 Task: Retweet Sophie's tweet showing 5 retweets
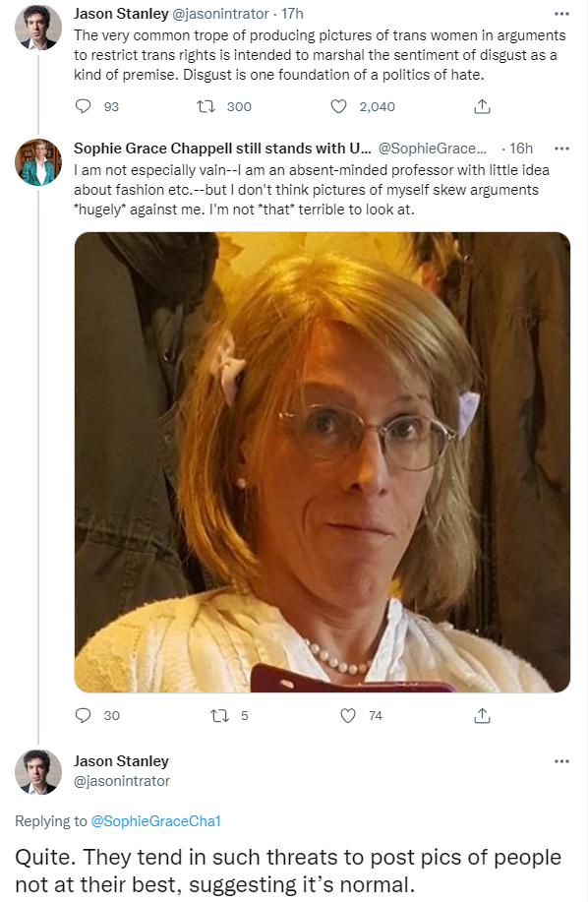(x=219, y=716)
